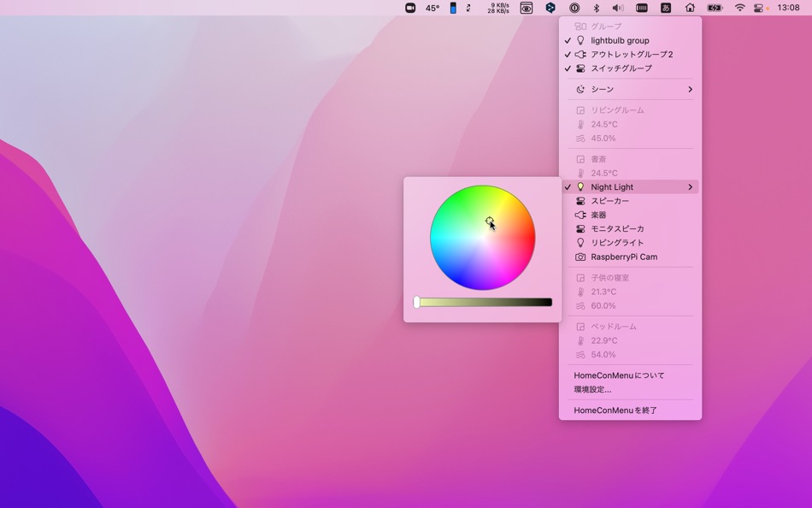Click the 書斎 room header
Viewport: 812px width, 508px height.
pyautogui.click(x=630, y=159)
